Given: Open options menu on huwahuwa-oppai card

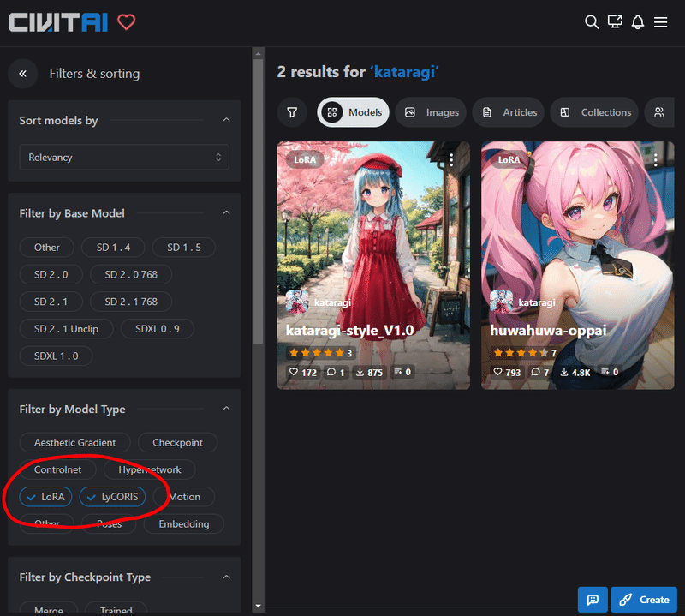Looking at the screenshot, I should (655, 160).
